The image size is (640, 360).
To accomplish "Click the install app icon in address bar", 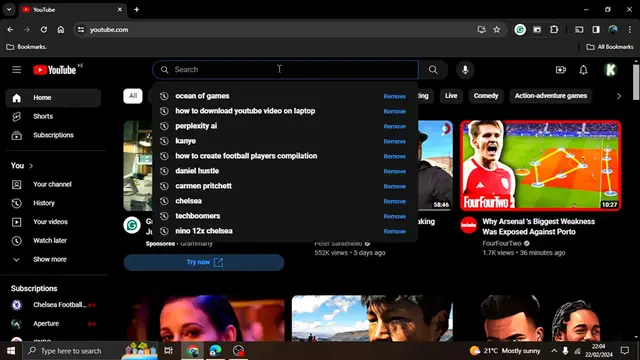I will [x=482, y=30].
